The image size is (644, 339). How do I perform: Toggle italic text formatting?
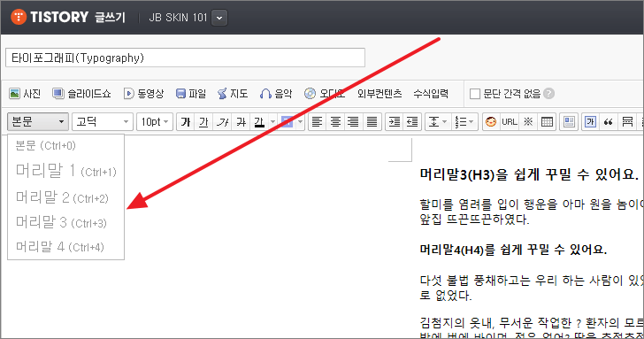(222, 121)
